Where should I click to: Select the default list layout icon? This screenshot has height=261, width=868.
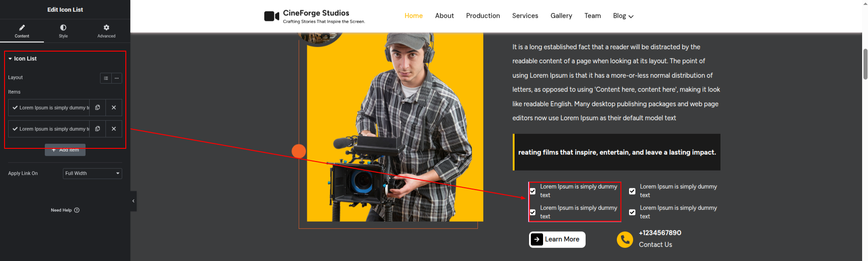(x=105, y=78)
